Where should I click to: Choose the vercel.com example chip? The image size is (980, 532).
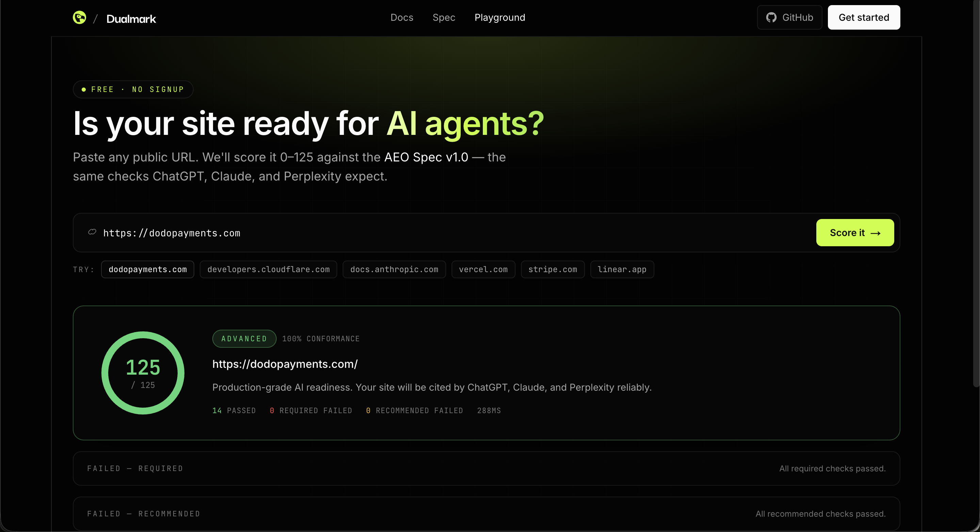(x=483, y=269)
